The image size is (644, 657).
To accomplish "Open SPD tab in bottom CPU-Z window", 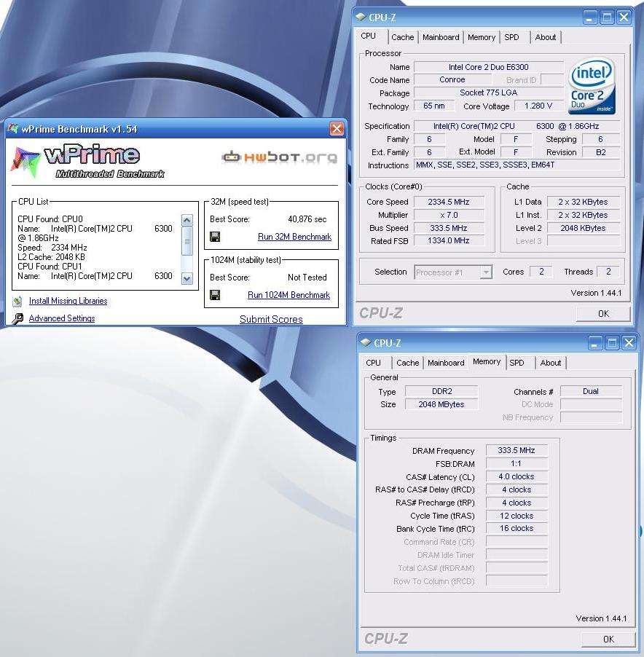I will click(517, 363).
